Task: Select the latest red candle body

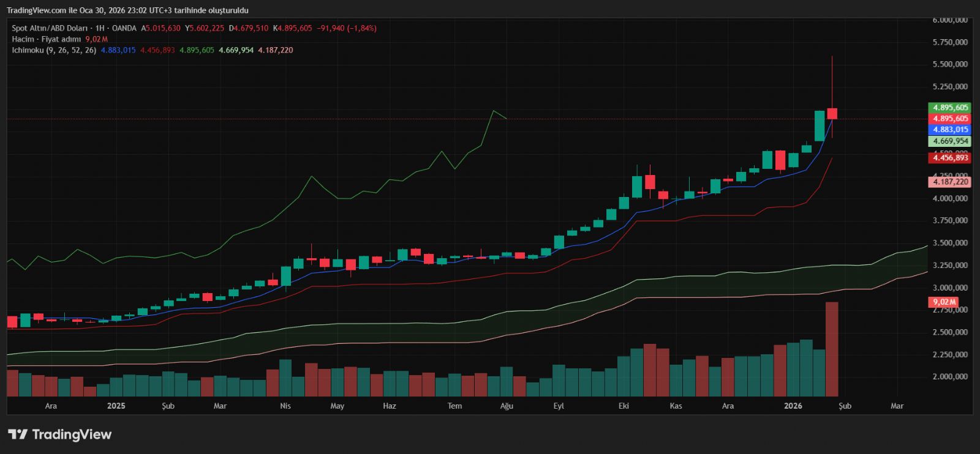Action: 832,114
